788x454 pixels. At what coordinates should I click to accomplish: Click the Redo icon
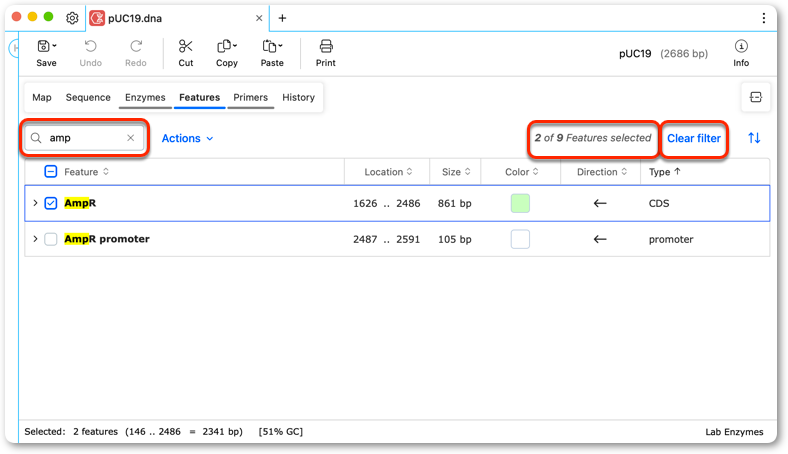136,46
